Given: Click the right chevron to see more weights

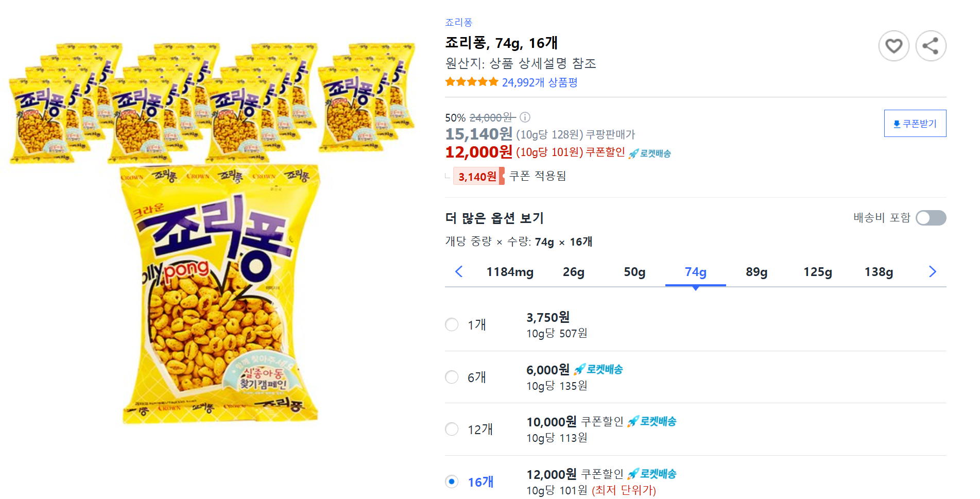Looking at the screenshot, I should (932, 272).
